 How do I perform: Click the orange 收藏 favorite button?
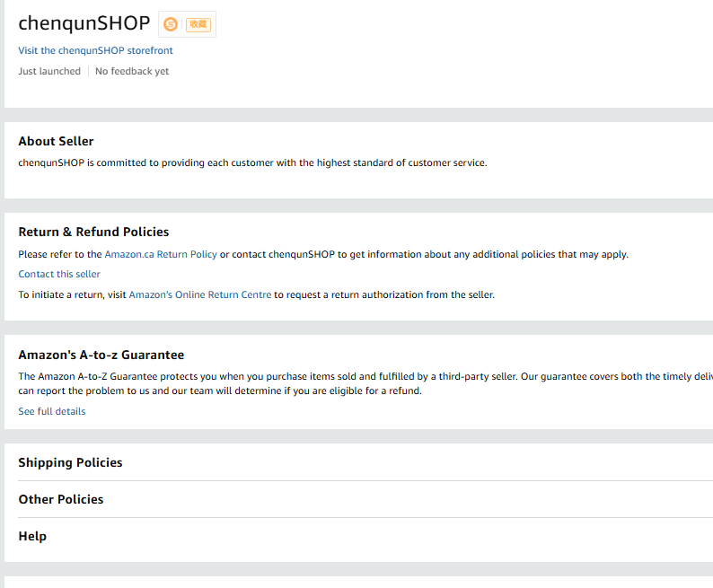198,24
